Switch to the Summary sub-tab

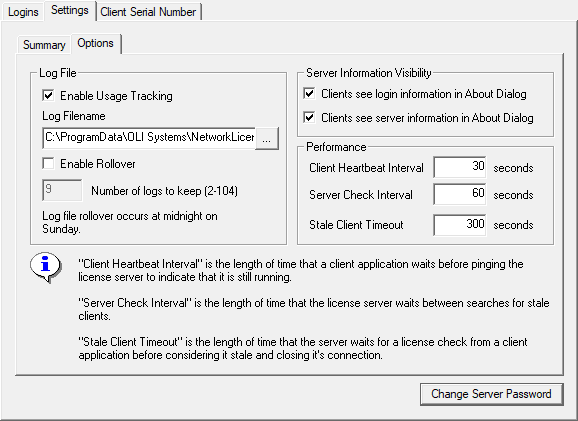(x=44, y=45)
